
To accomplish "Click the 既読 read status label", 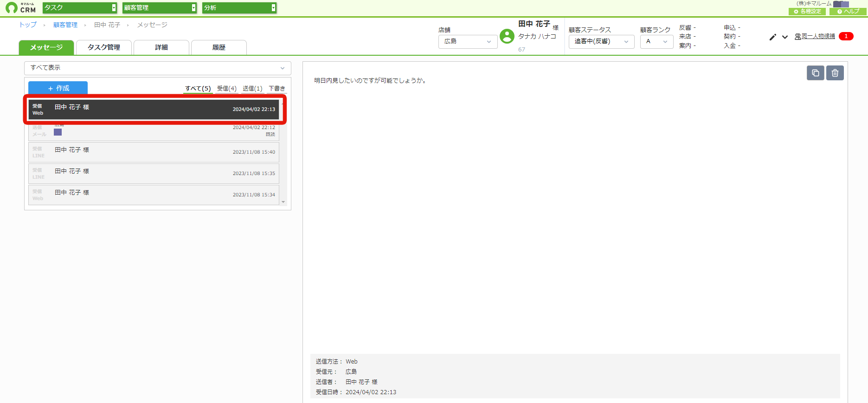I will 270,135.
